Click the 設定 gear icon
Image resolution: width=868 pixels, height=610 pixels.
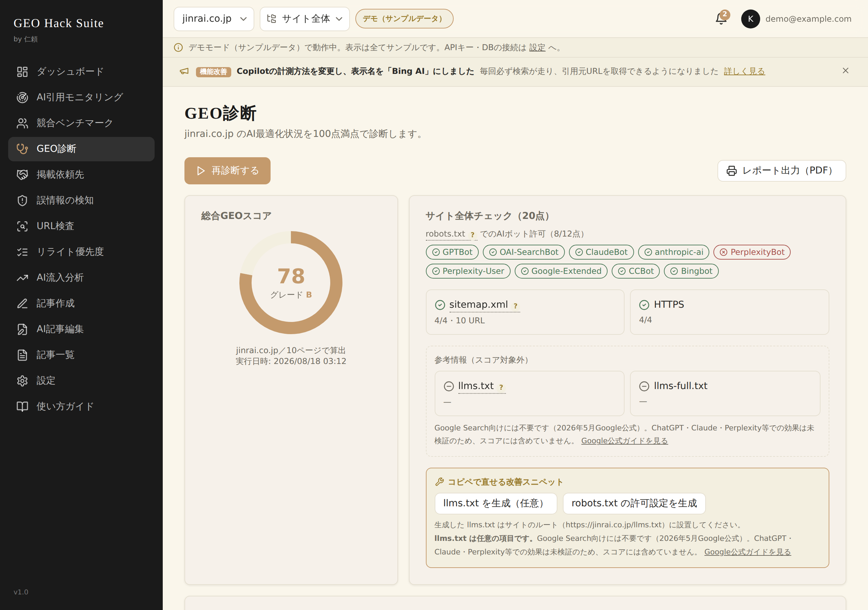22,381
